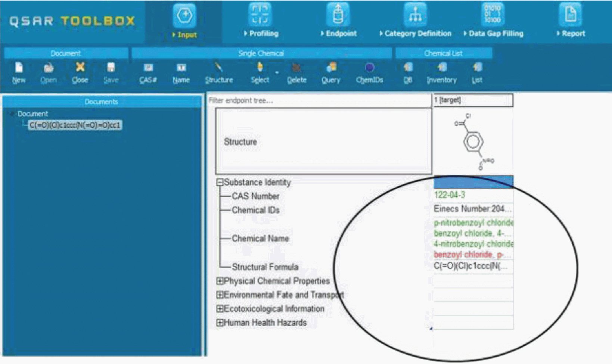612x364 pixels.
Task: Open the Structure drawing tool
Action: click(x=219, y=72)
